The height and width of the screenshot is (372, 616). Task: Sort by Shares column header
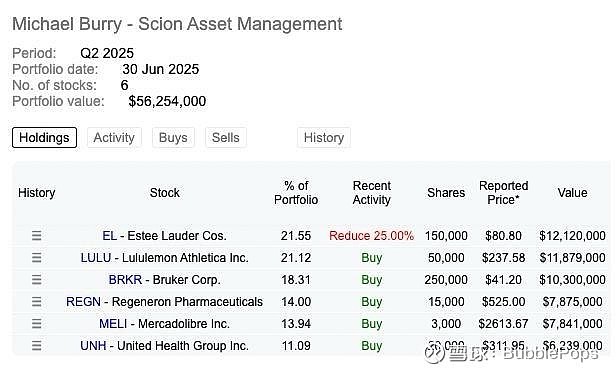click(446, 192)
